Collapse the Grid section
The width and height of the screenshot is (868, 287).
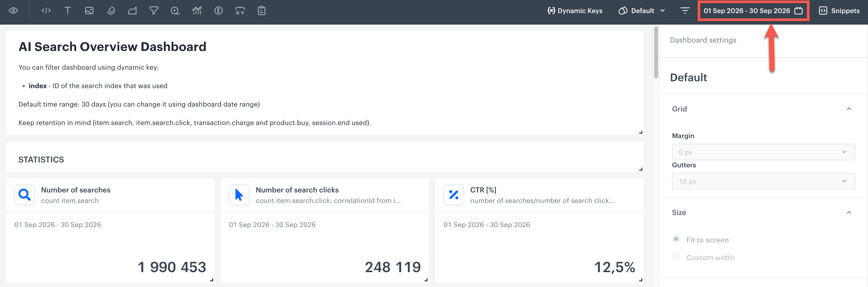pyautogui.click(x=849, y=109)
